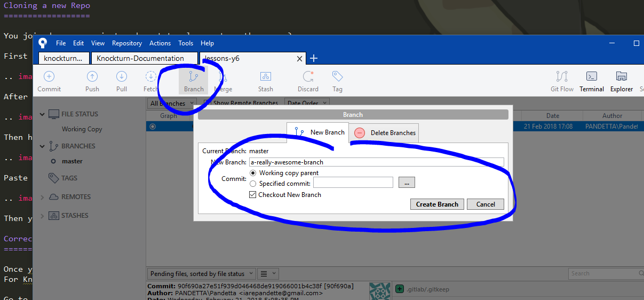Viewport: 644px width, 300px height.
Task: Open the Tools menu
Action: tap(186, 43)
